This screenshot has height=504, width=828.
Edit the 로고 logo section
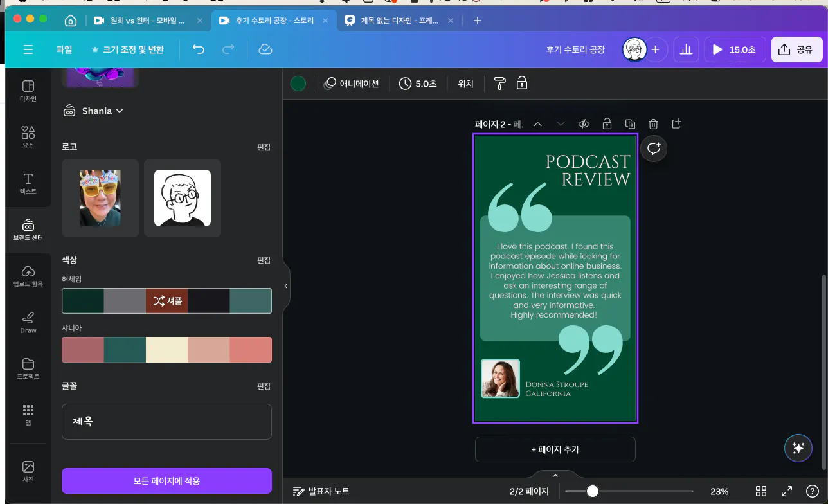tap(264, 147)
